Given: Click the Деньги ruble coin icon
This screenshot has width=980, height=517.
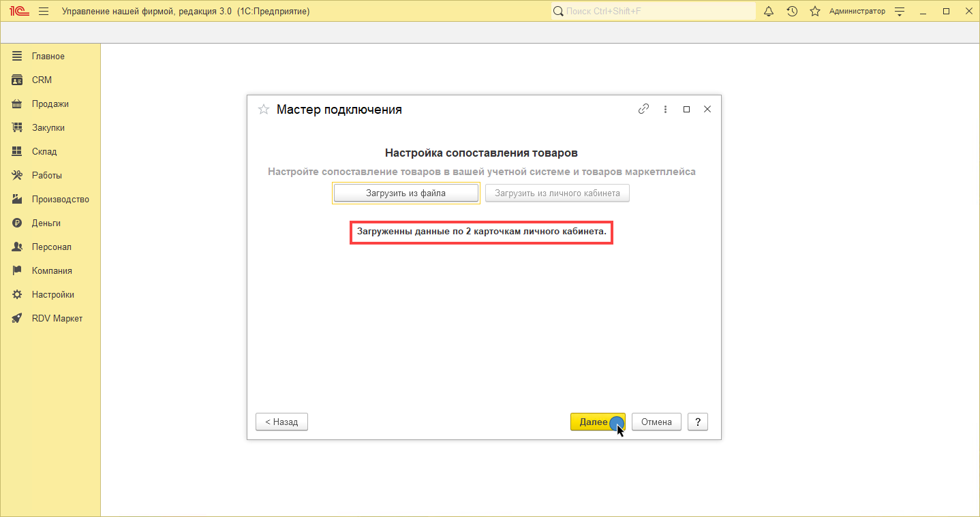Looking at the screenshot, I should 17,223.
